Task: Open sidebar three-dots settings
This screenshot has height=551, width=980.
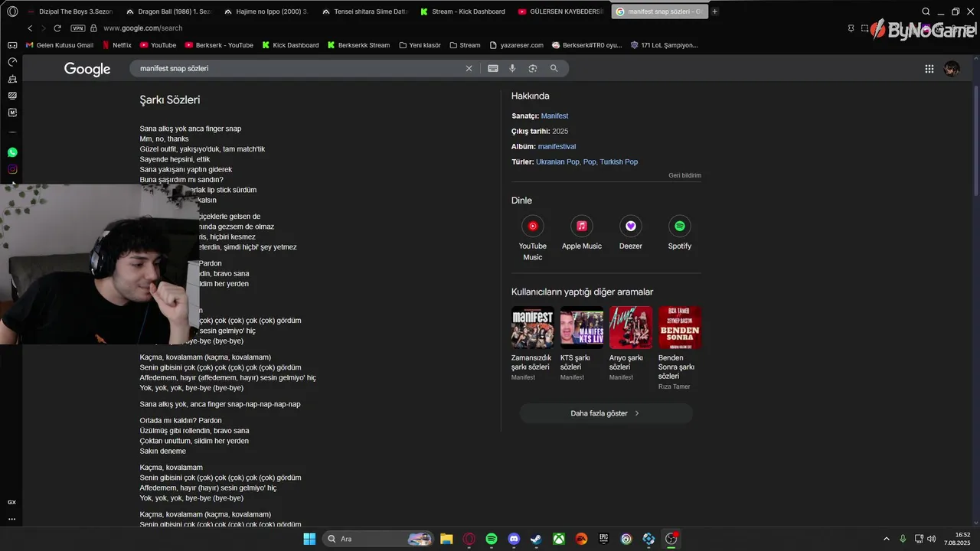Action: tap(12, 519)
